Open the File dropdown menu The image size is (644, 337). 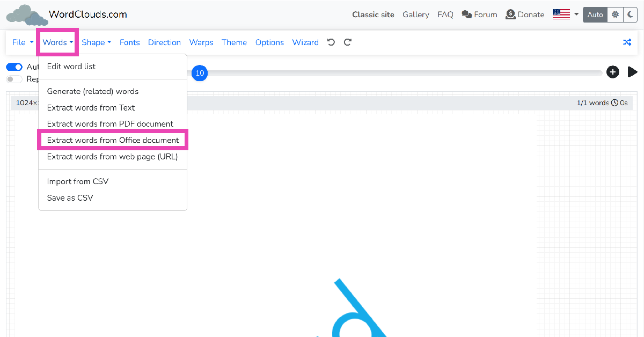[23, 42]
